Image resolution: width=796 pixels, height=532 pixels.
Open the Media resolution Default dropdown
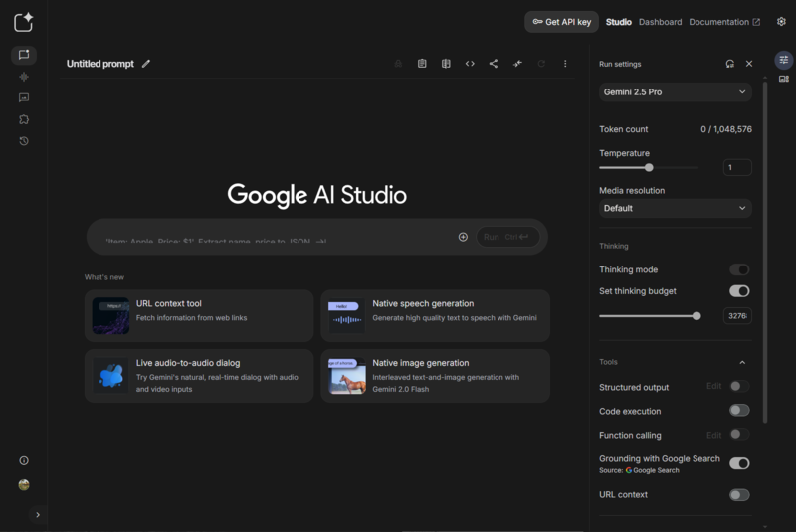676,209
